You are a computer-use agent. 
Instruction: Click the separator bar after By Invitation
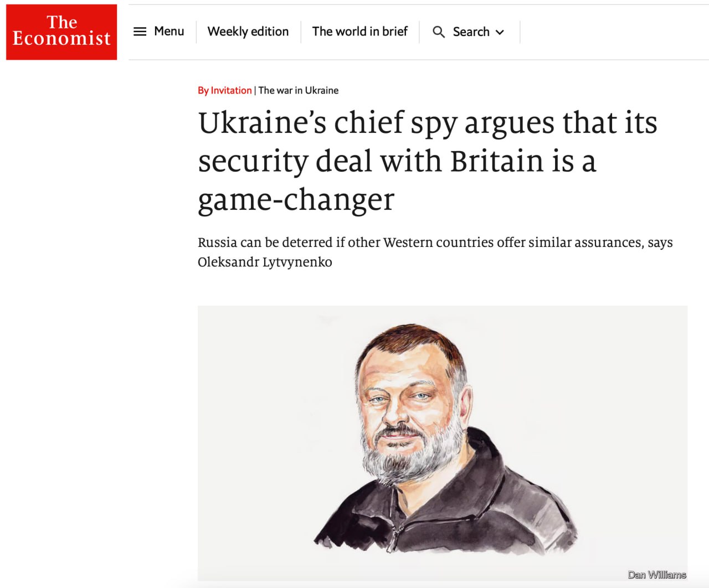tap(255, 90)
